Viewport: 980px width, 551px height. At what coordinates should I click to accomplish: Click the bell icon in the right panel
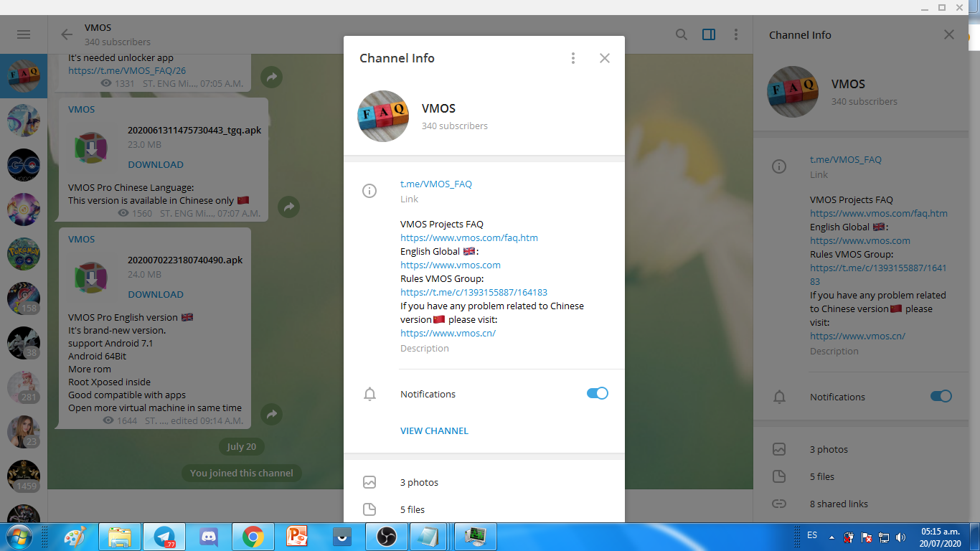coord(779,397)
